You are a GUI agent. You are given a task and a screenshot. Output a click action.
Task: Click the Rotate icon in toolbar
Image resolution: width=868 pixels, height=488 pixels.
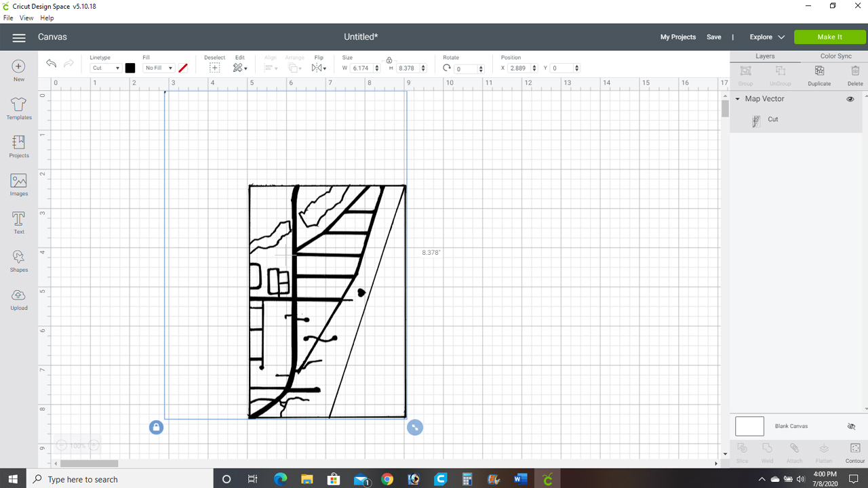[x=447, y=68]
